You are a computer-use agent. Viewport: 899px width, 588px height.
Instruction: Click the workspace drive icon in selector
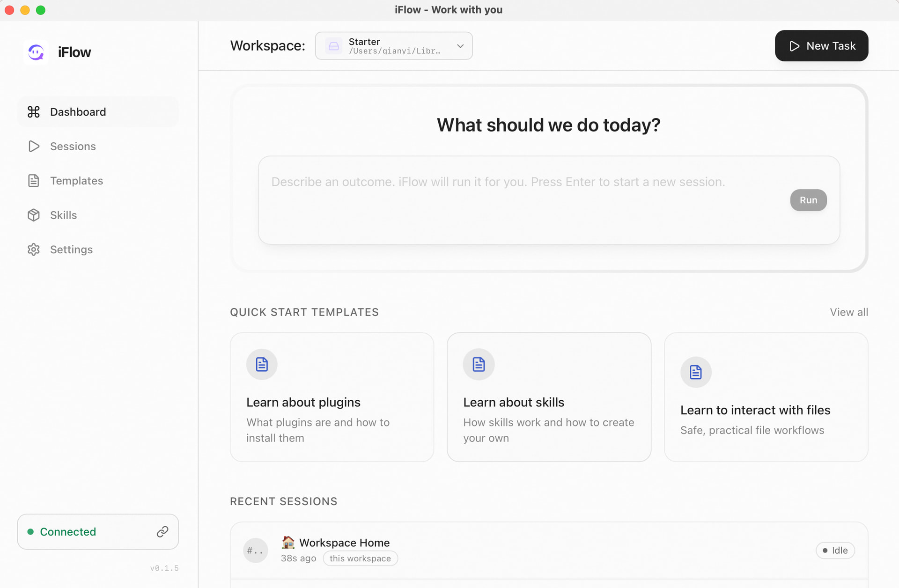tap(334, 46)
